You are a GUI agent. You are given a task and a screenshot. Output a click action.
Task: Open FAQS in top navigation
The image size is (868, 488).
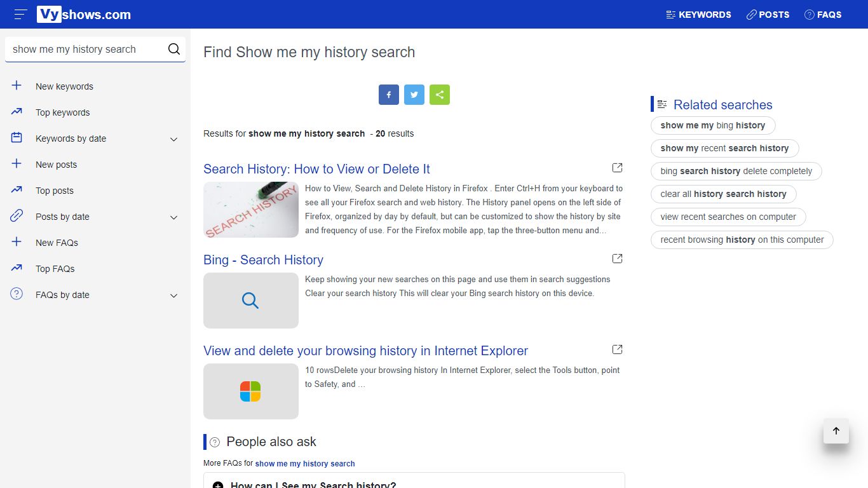click(823, 14)
